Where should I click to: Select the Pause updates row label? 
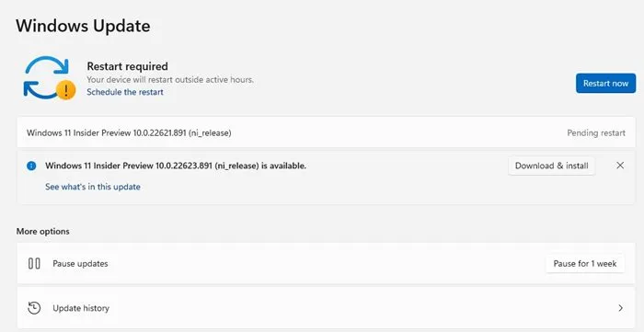click(x=80, y=263)
